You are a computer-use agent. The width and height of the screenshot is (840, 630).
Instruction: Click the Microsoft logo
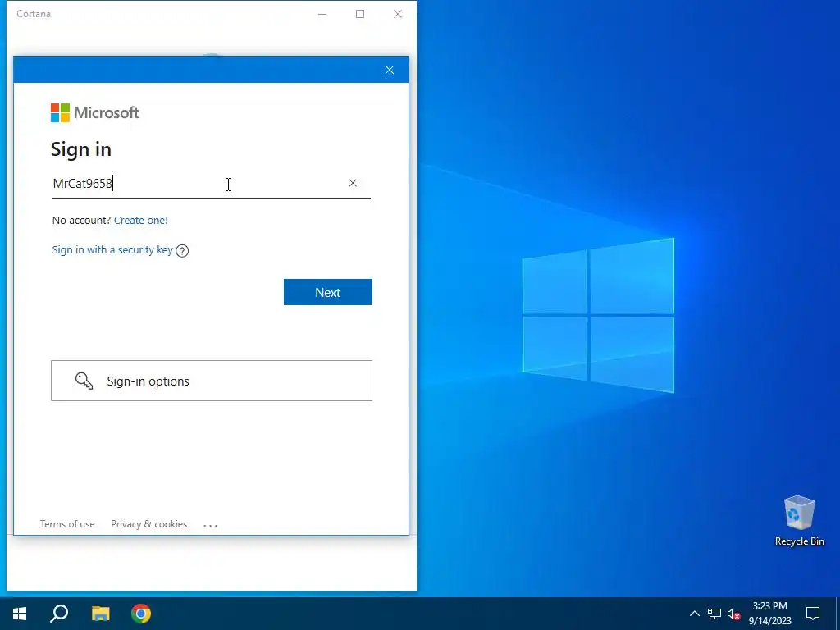[95, 112]
